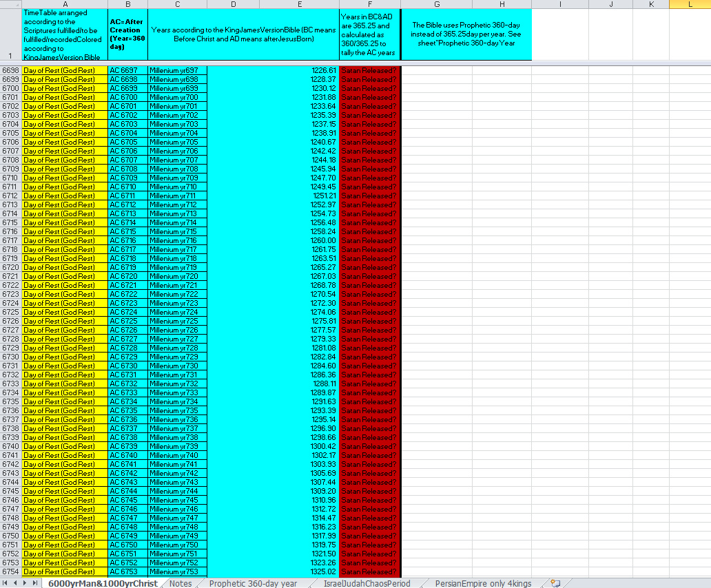
Task: Select column H by its header
Action: pyautogui.click(x=502, y=4)
